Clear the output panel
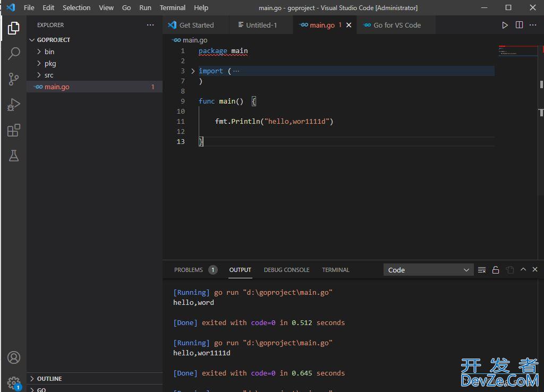This screenshot has height=392, width=544. coord(481,270)
